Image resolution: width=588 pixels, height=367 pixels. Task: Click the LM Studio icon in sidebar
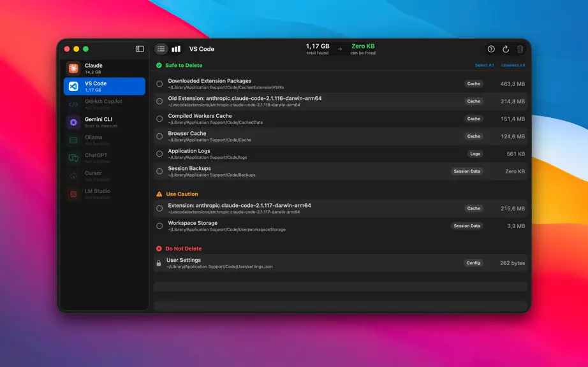click(x=73, y=194)
